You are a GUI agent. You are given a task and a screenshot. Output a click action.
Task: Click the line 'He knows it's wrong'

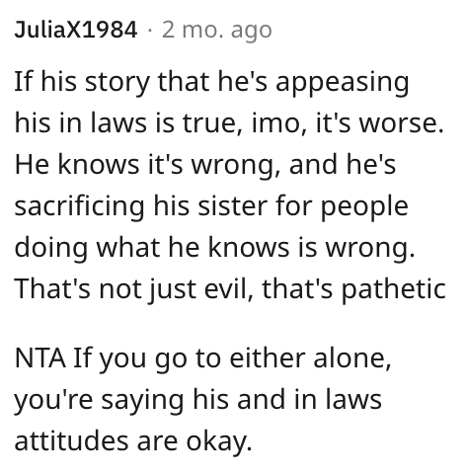point(205,164)
